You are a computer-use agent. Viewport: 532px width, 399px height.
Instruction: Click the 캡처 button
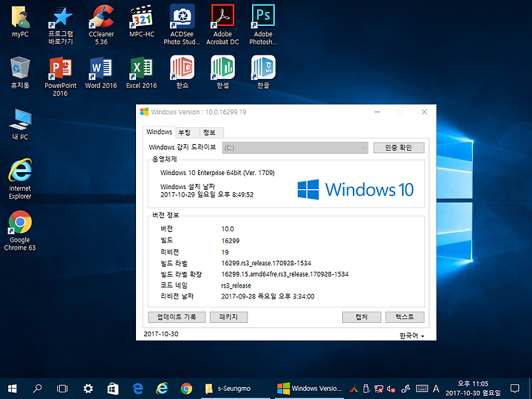point(361,317)
